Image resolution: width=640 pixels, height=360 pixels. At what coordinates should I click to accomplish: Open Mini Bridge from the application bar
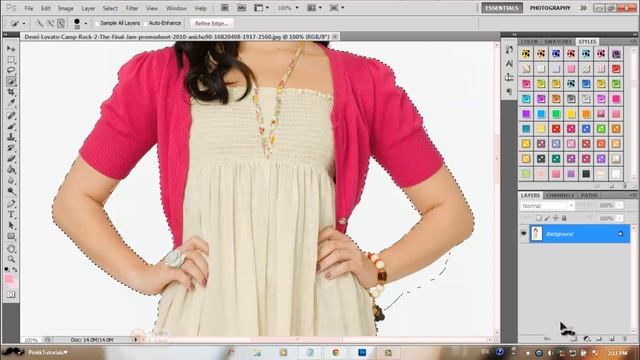pos(242,8)
